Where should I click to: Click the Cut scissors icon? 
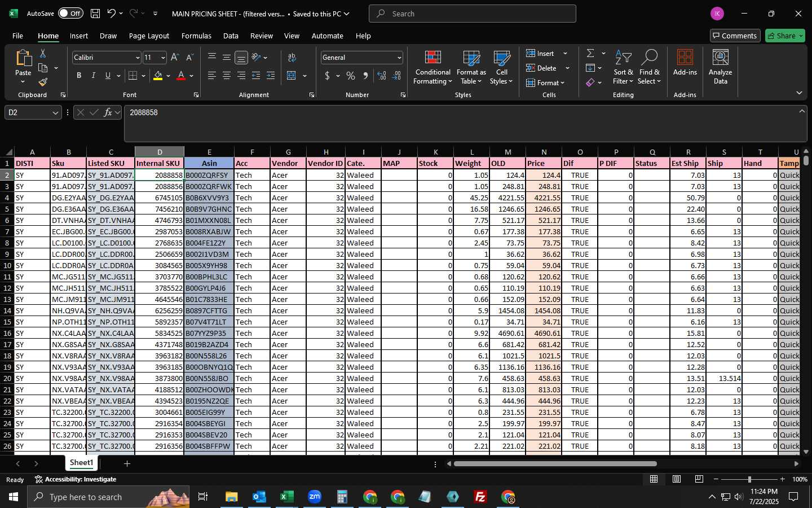43,53
